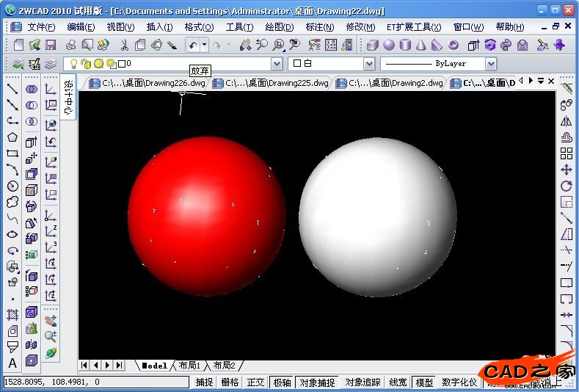Select the Multiline Text tool

(x=12, y=363)
